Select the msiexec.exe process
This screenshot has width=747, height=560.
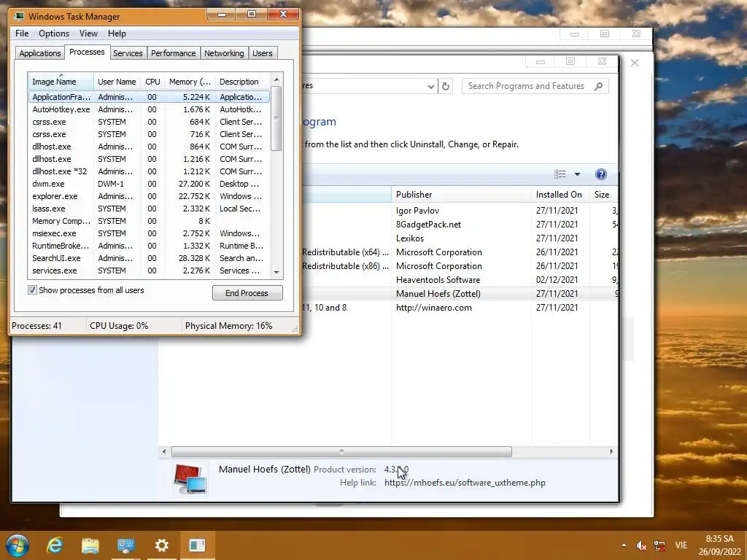[x=149, y=233]
